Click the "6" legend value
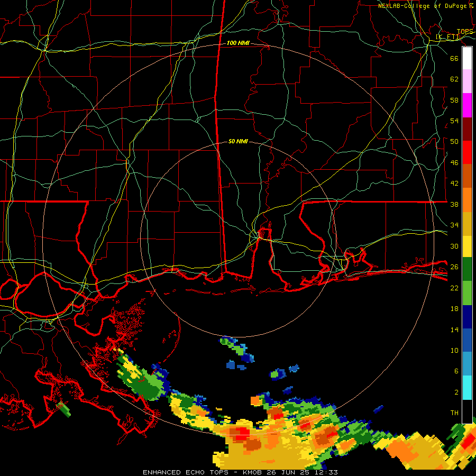 (456, 371)
